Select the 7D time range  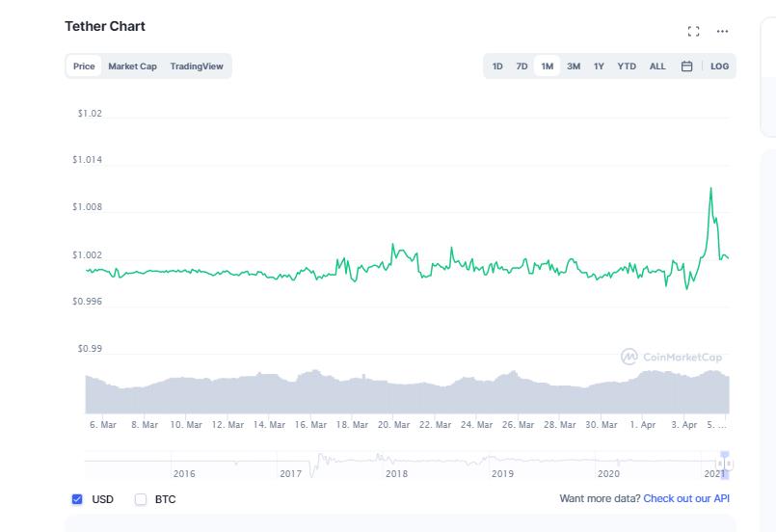point(522,66)
